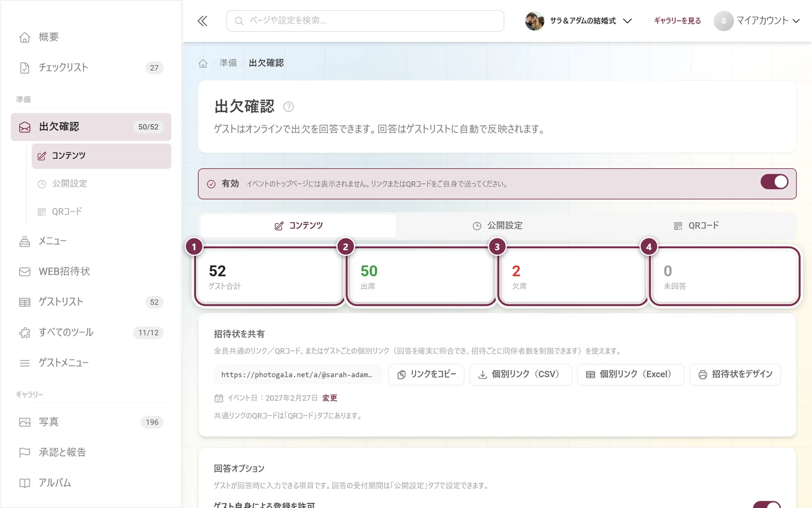Click ギャラリーを見る link
Image resolution: width=812 pixels, height=508 pixels.
coord(677,21)
